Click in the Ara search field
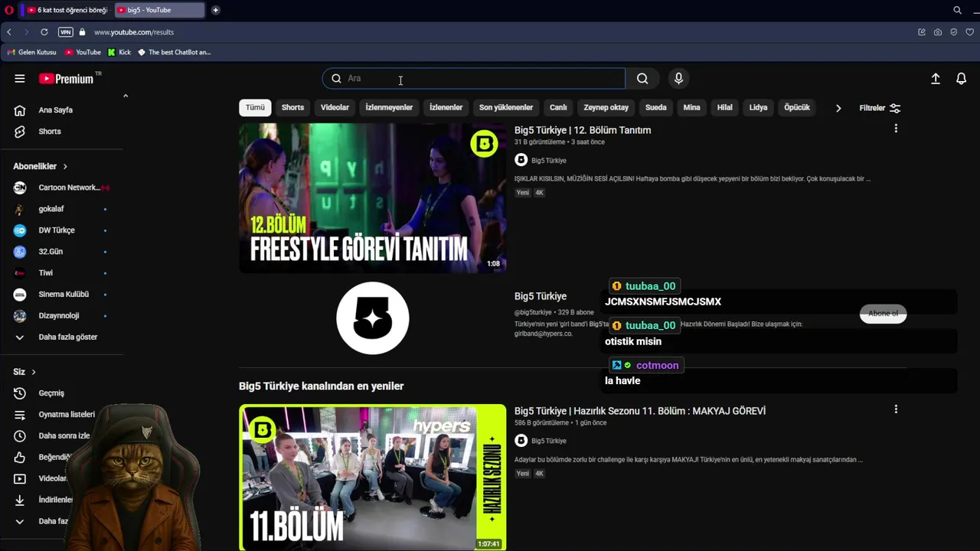 click(x=473, y=78)
